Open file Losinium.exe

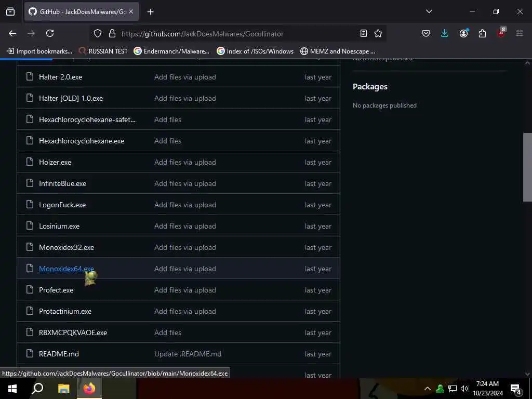(59, 226)
